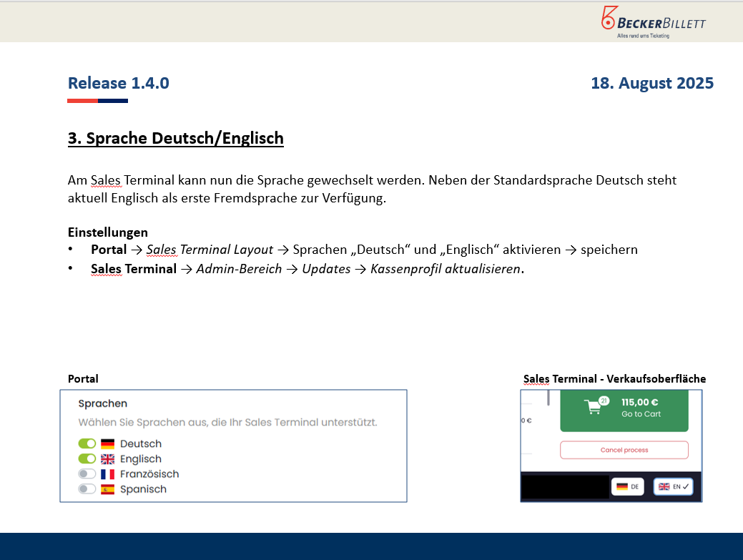This screenshot has width=743, height=560.
Task: Switch on the Spanisch language toggle
Action: pos(87,489)
